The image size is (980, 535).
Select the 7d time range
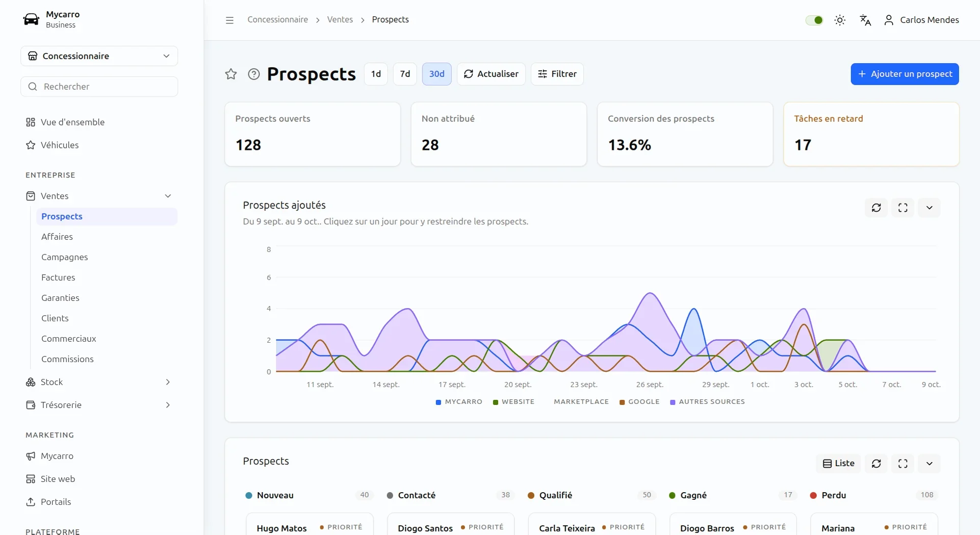pyautogui.click(x=405, y=74)
